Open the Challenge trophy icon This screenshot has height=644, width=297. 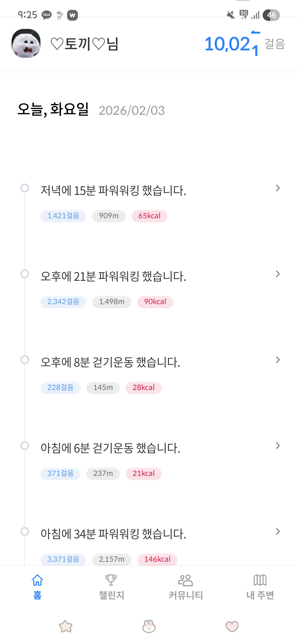click(111, 580)
